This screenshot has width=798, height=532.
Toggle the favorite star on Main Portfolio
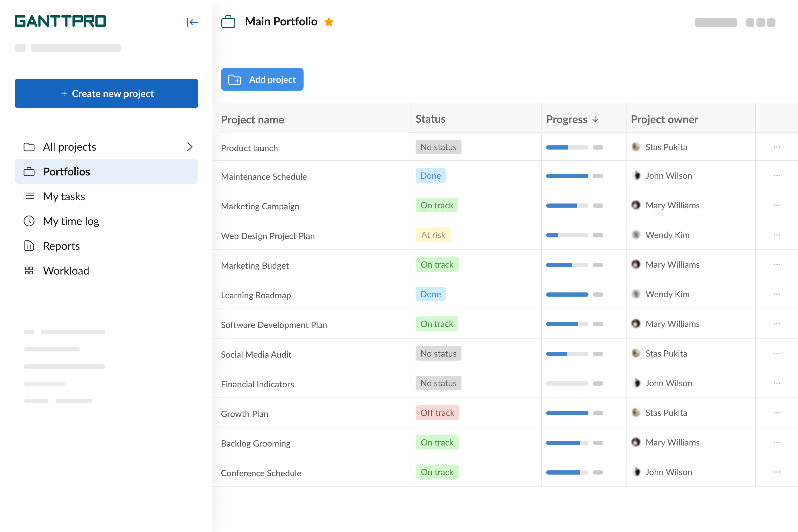(x=329, y=21)
